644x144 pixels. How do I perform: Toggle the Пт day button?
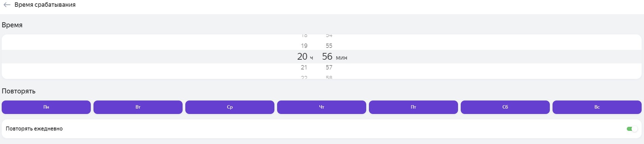pos(413,107)
